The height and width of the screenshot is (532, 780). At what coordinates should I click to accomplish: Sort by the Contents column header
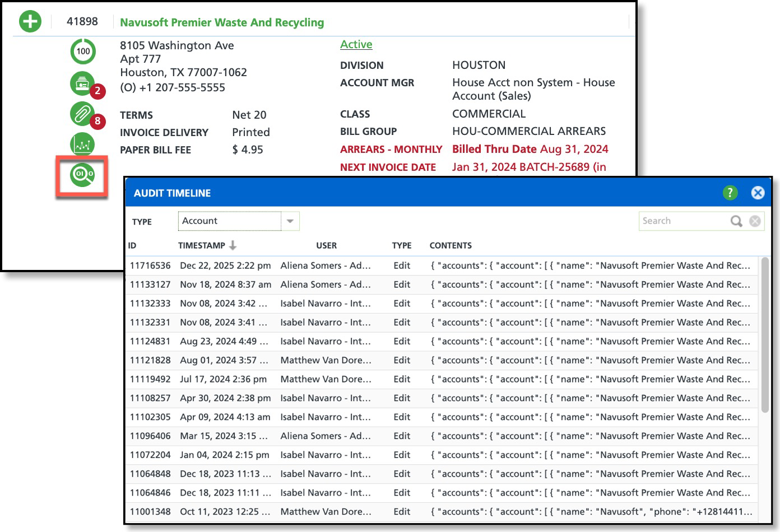[x=451, y=245]
